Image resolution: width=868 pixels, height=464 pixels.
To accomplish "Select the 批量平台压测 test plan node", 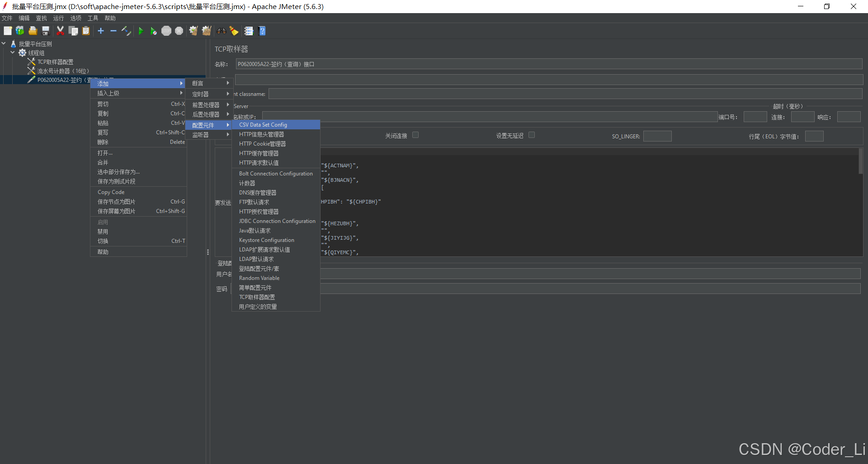I will 35,44.
